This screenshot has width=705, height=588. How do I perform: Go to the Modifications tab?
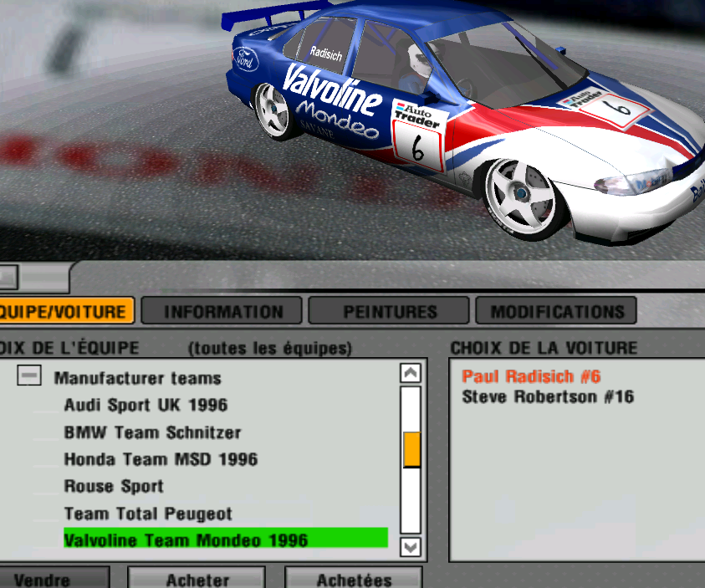(556, 312)
